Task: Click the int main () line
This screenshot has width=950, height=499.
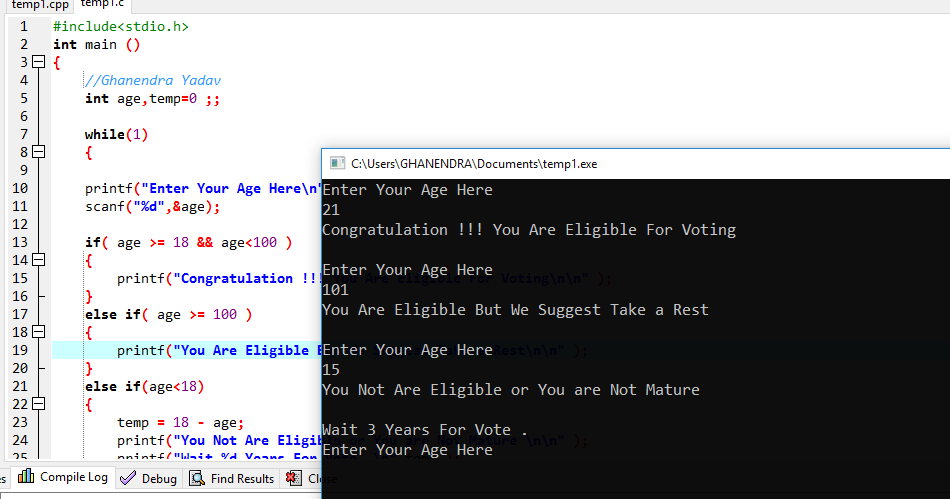Action: [x=96, y=45]
